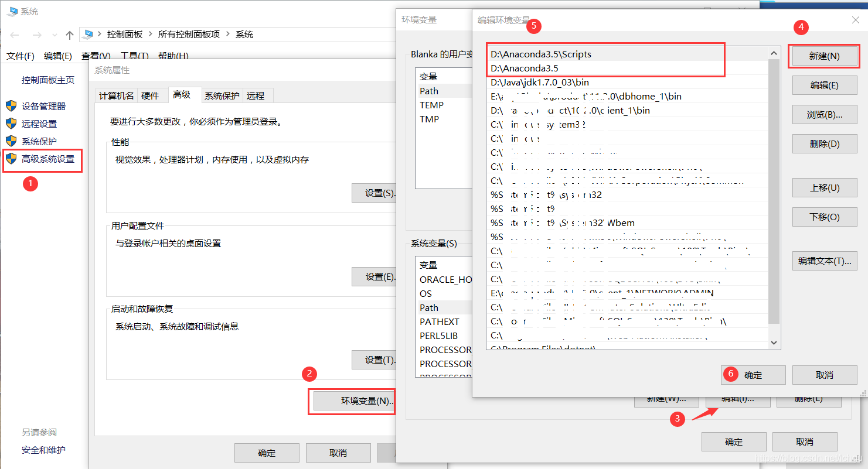Viewport: 868px width, 469px height.
Task: Click the up arrow in the System window
Action: (70, 35)
